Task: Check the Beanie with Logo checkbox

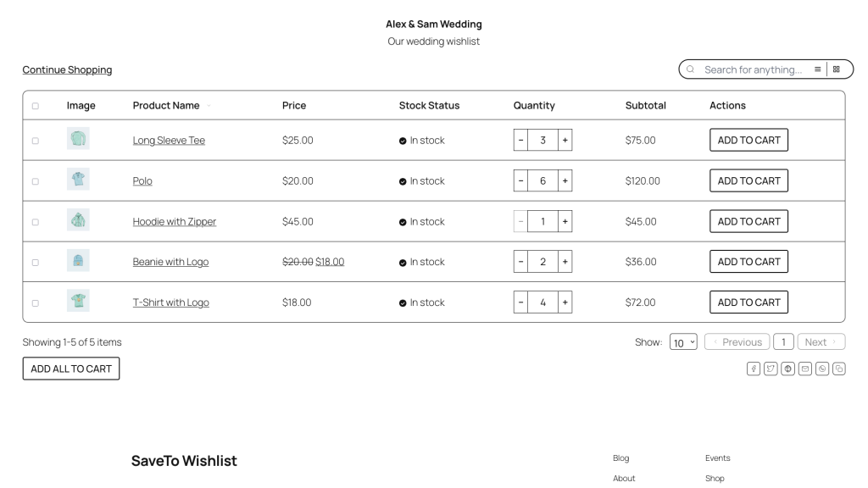Action: click(36, 263)
